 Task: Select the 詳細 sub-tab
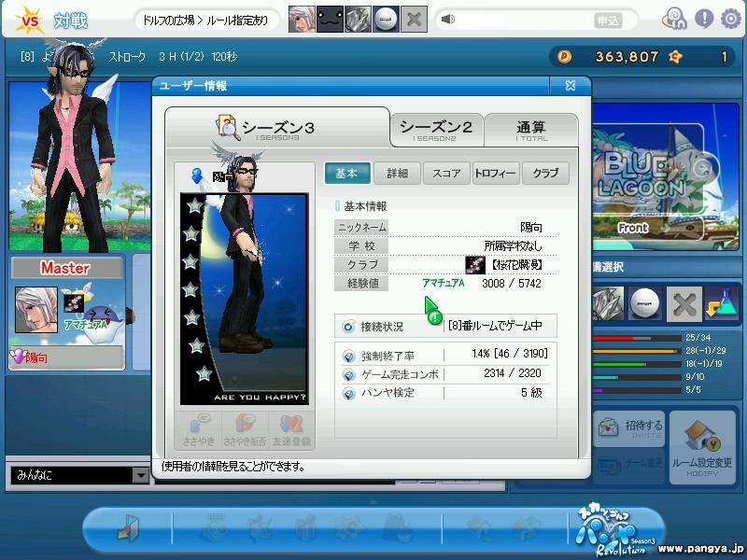398,174
